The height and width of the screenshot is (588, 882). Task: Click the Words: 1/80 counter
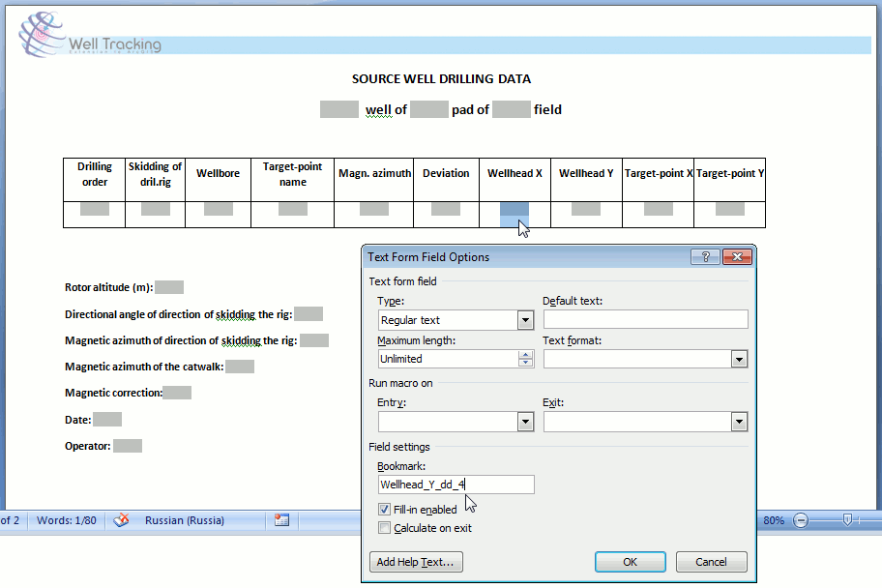67,520
